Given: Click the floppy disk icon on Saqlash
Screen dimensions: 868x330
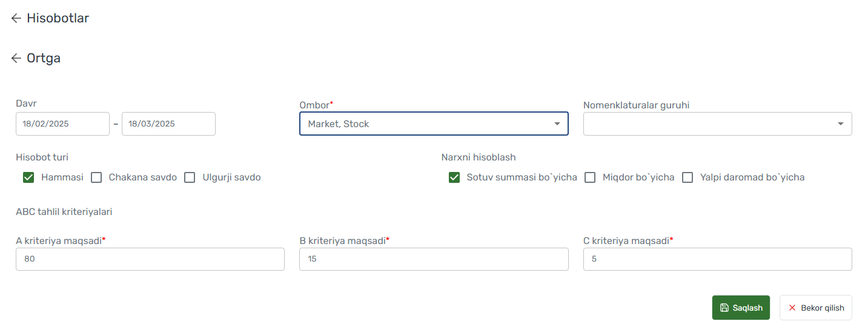Looking at the screenshot, I should click(724, 308).
